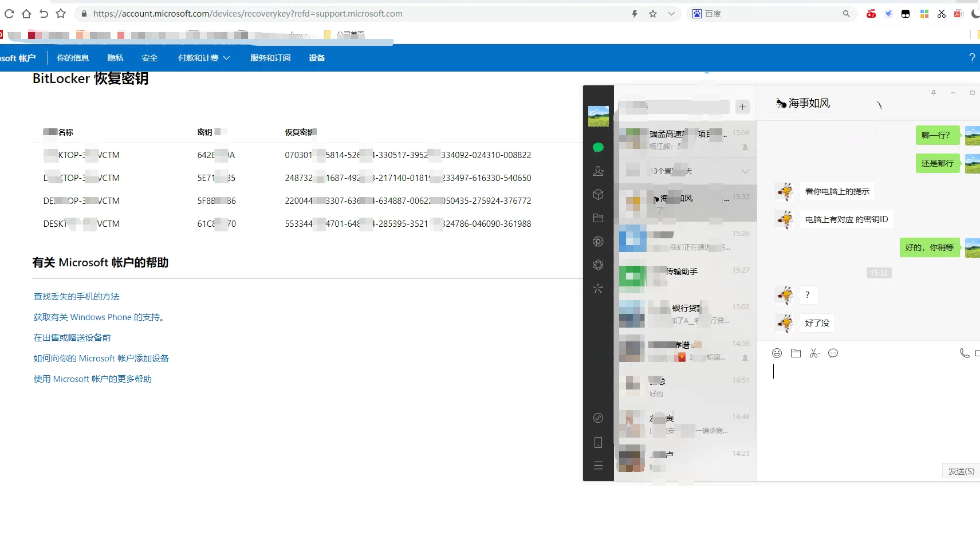Expand the 付款和计费 dropdown menu
The width and height of the screenshot is (980, 551).
click(204, 58)
